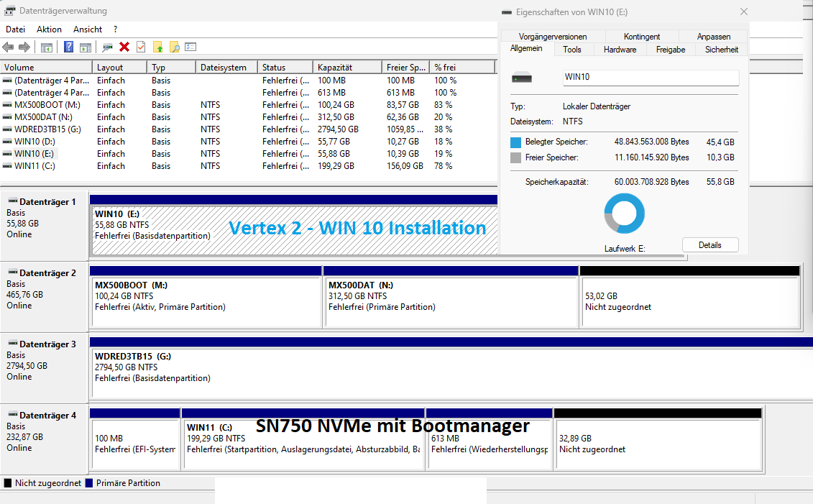Click the yellow folder green arrow icon
Viewport: 813px width, 504px height.
[x=158, y=47]
